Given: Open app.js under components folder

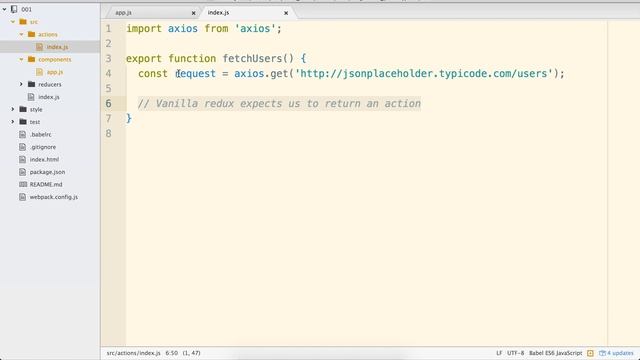Looking at the screenshot, I should point(55,72).
